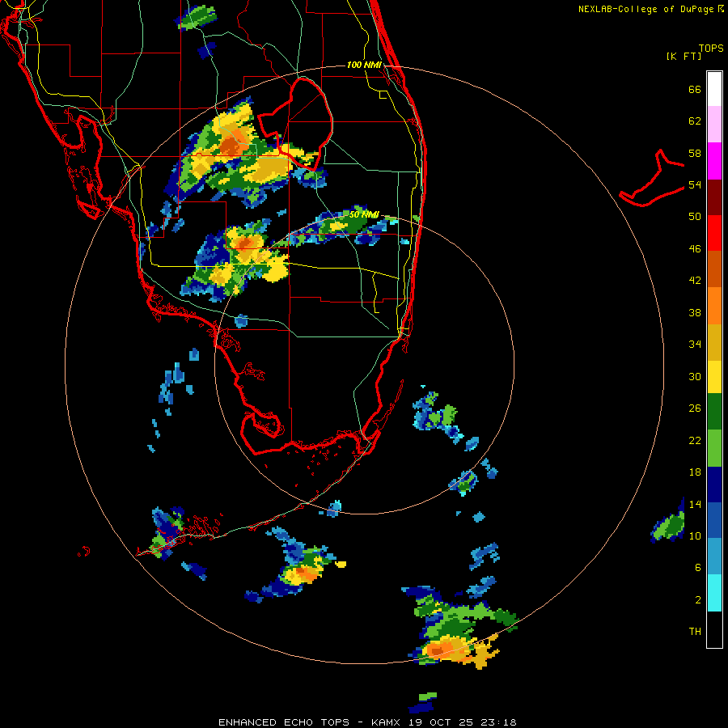Click the 66 legend value

point(695,89)
